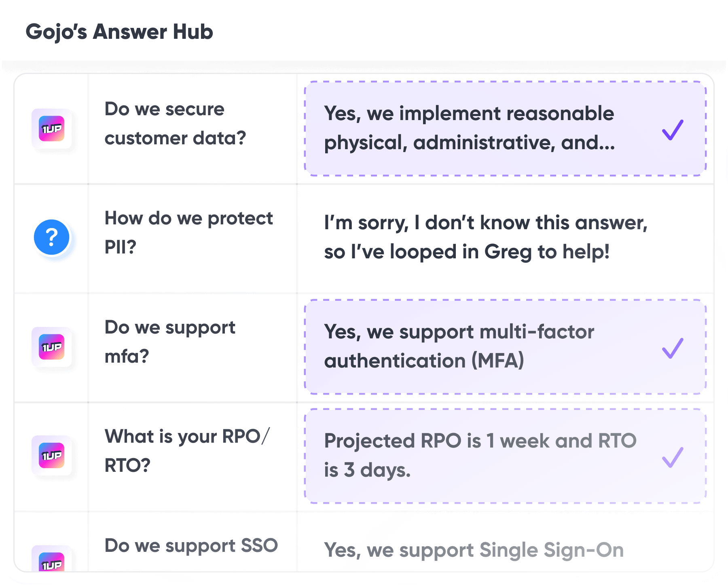Click the 'Yes, we support Single Sign-On' answer
728x585 pixels.
(474, 551)
